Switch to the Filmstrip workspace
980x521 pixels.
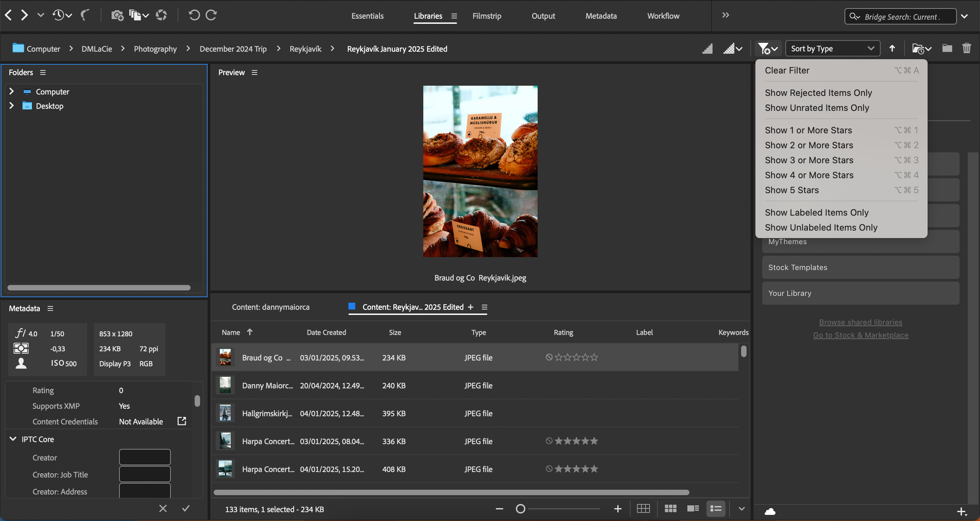click(x=487, y=16)
